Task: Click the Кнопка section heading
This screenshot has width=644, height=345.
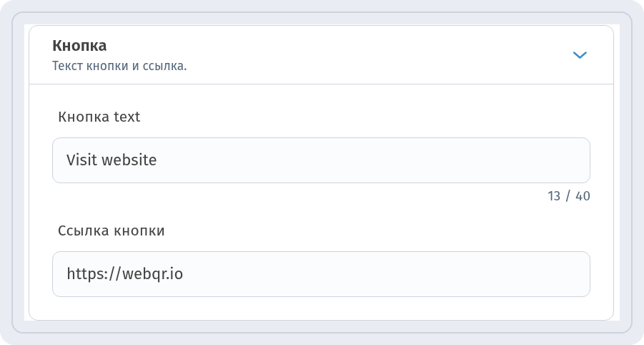Action: coord(79,46)
